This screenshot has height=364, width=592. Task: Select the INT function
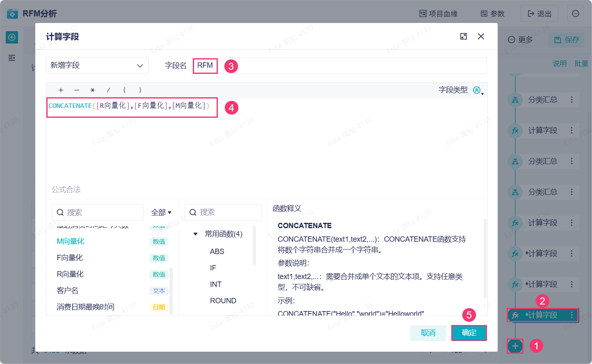pos(216,284)
